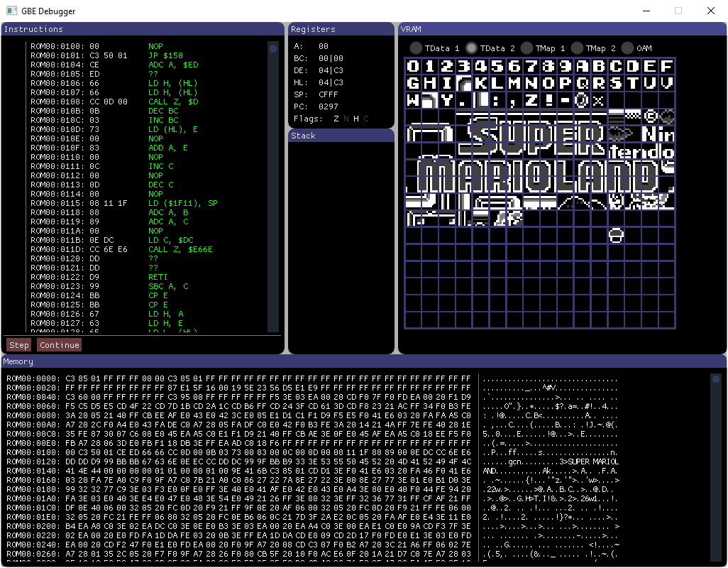728x568 pixels.
Task: Click the 'Z' letter tile in VRAM
Action: point(531,100)
